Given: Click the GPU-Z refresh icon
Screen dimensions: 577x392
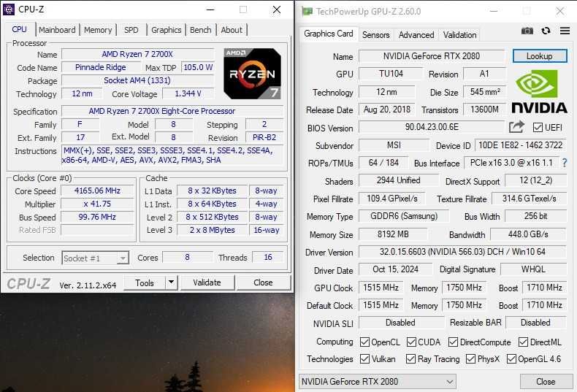Looking at the screenshot, I should click(x=546, y=31).
